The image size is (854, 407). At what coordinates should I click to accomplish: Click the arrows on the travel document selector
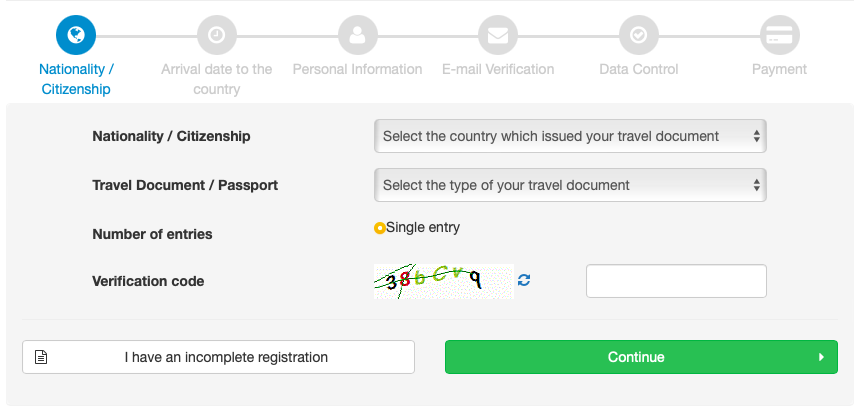[x=757, y=185]
